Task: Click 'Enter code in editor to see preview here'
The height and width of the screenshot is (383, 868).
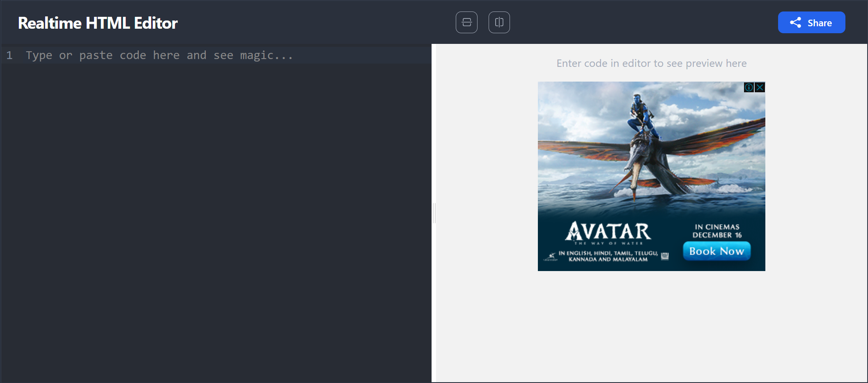Action: (x=652, y=64)
